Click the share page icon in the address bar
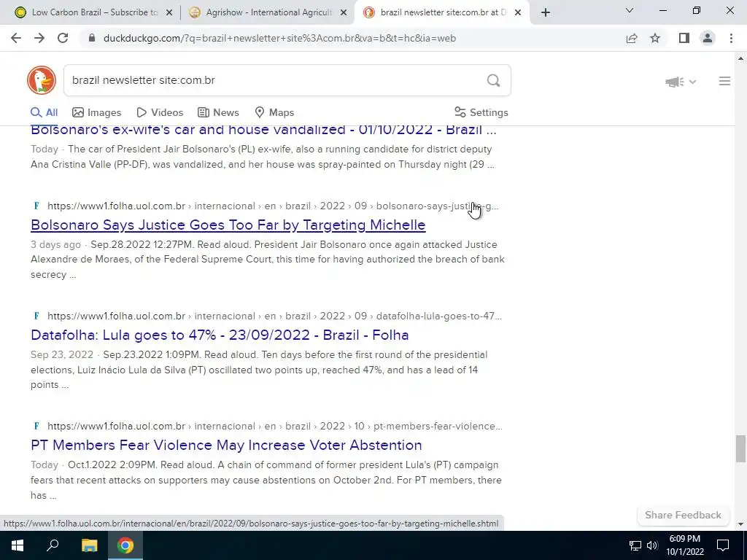This screenshot has height=560, width=747. [632, 38]
